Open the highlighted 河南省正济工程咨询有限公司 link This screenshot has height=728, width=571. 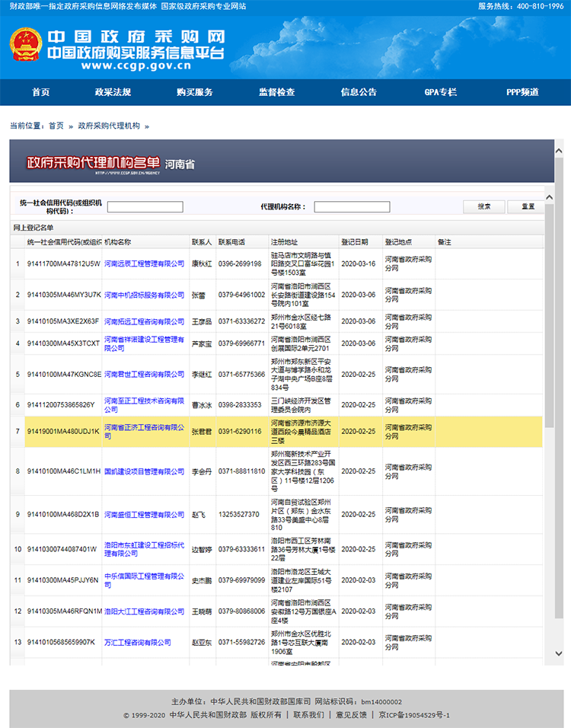(144, 431)
